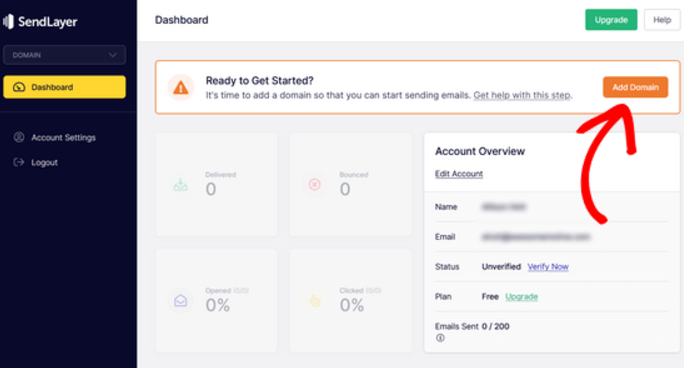Click the Logout arrow icon
684x368 pixels.
19,162
